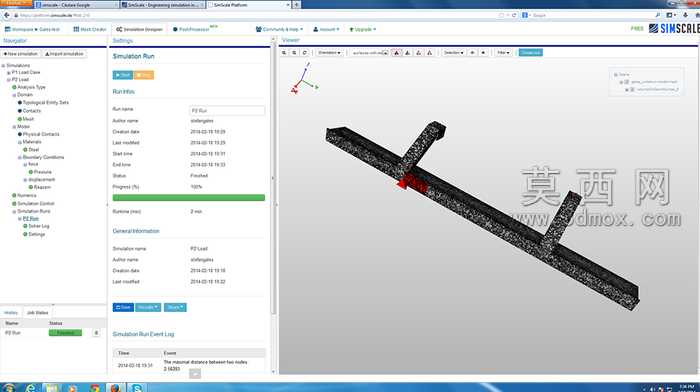Click the third dotted triangle pick icon

tap(418, 53)
